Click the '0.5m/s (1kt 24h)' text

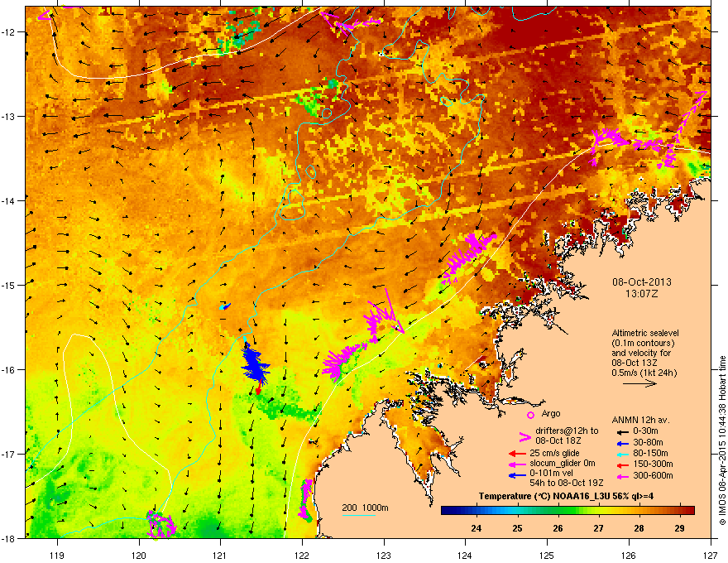[x=644, y=373]
